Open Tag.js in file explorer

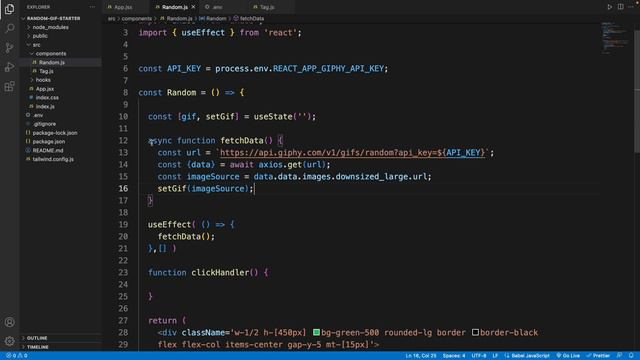[x=46, y=71]
